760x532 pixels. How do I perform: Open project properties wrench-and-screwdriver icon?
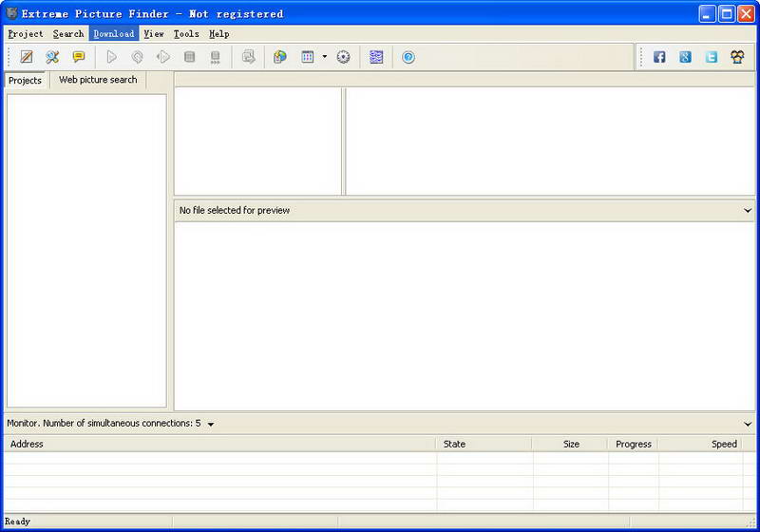tap(52, 57)
